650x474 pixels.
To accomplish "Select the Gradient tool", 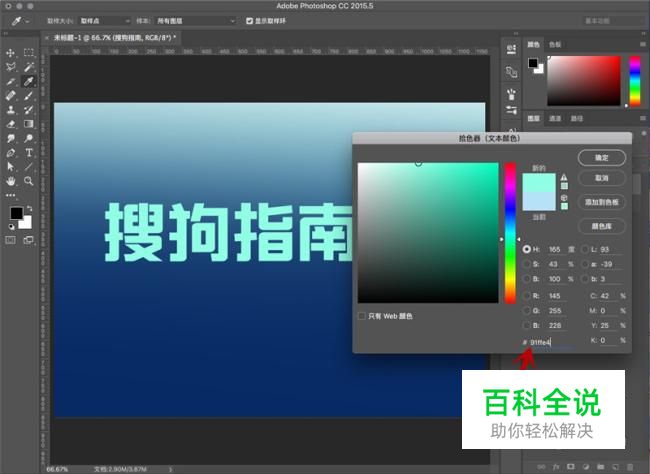I will 29,124.
